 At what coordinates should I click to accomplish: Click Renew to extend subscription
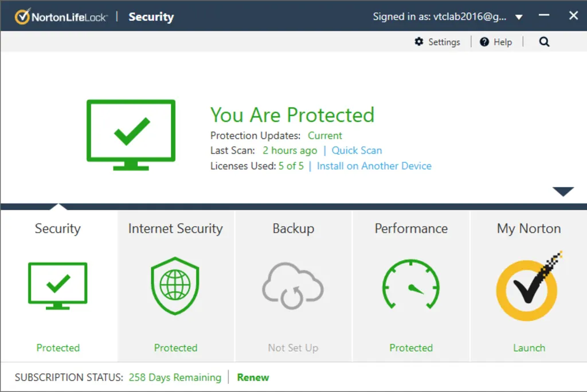tap(253, 377)
